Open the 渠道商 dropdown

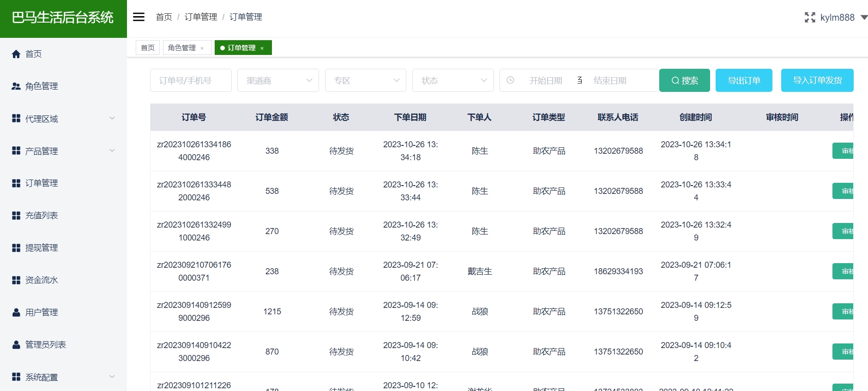pos(278,80)
